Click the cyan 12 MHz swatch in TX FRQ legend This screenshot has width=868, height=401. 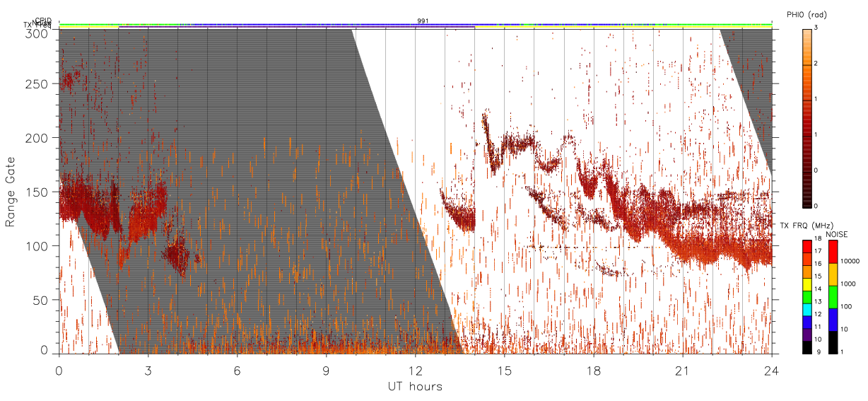tap(806, 310)
